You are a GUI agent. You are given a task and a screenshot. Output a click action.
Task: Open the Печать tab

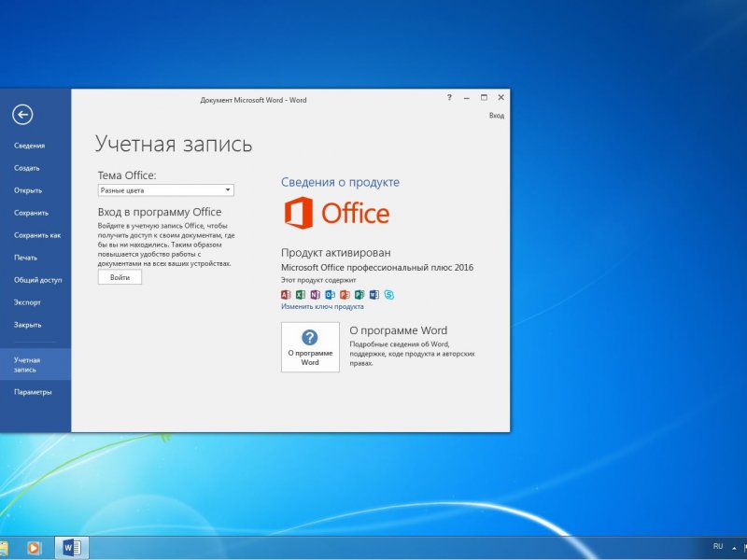[26, 258]
